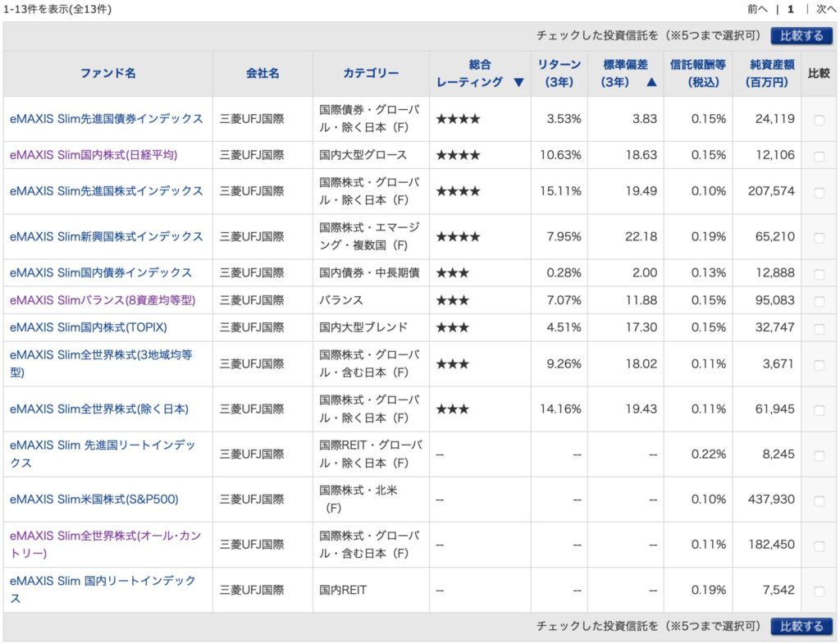Viewport: 840px width, 644px height.
Task: Check compare box for eMAXIS Slim先進国株式インデックス
Action: (819, 192)
